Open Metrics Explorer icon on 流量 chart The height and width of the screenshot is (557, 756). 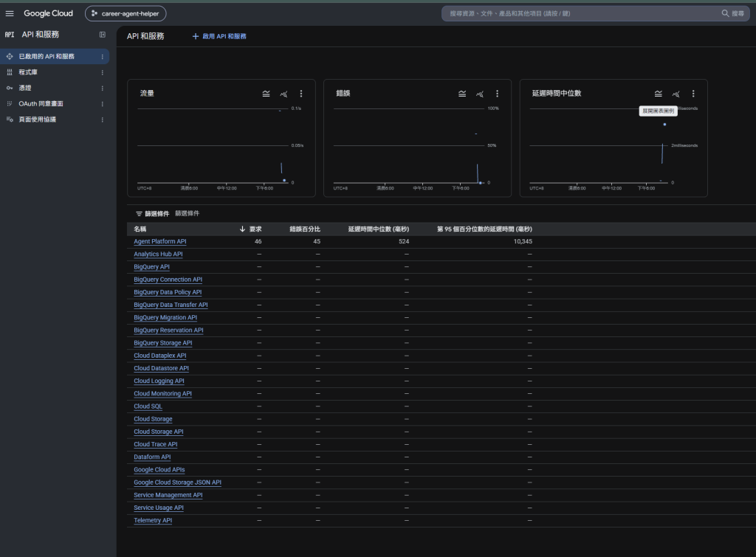point(283,94)
